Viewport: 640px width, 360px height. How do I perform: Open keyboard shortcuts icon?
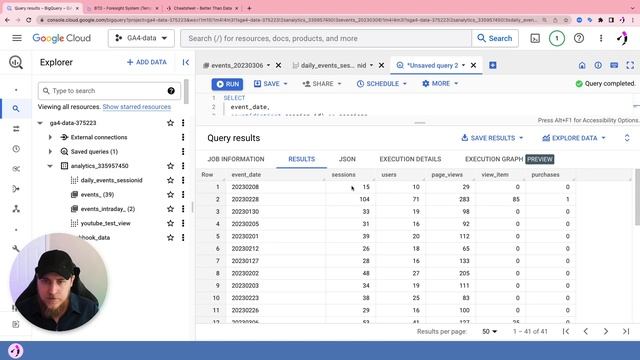click(614, 65)
